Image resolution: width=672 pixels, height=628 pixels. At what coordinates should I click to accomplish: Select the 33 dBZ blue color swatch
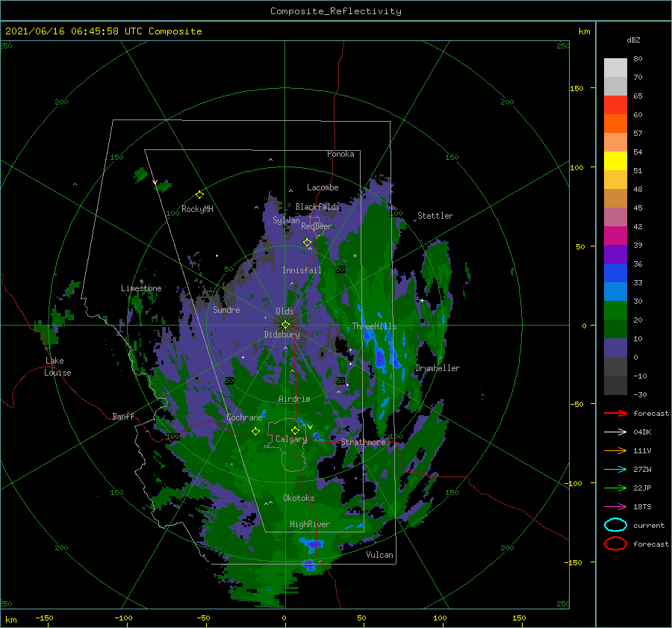point(615,273)
